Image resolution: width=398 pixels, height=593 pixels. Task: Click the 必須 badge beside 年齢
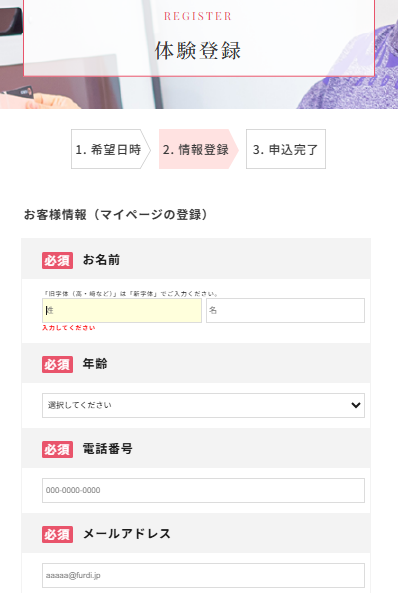(58, 365)
